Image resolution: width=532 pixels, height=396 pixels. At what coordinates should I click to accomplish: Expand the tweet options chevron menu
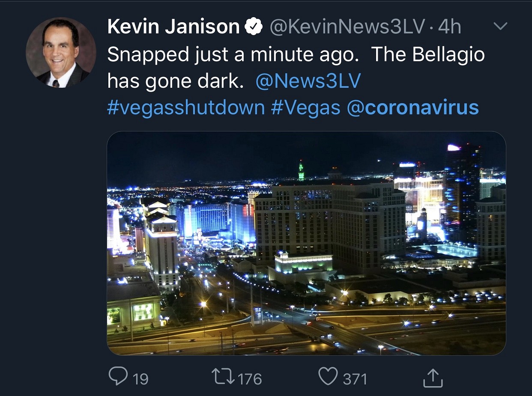pyautogui.click(x=500, y=27)
